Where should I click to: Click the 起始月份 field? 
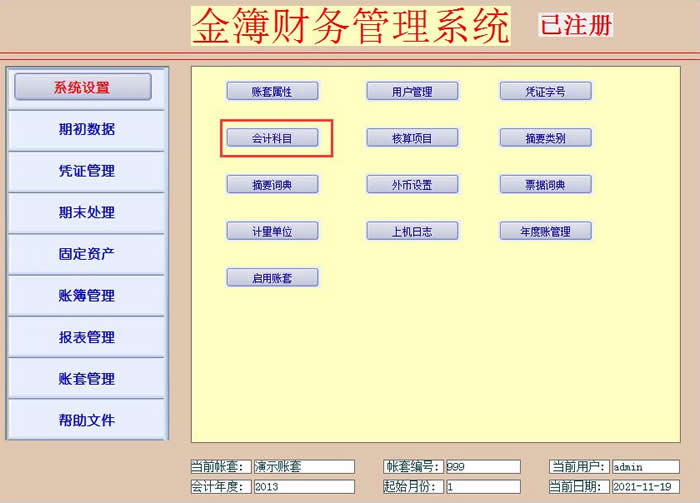coord(483,486)
